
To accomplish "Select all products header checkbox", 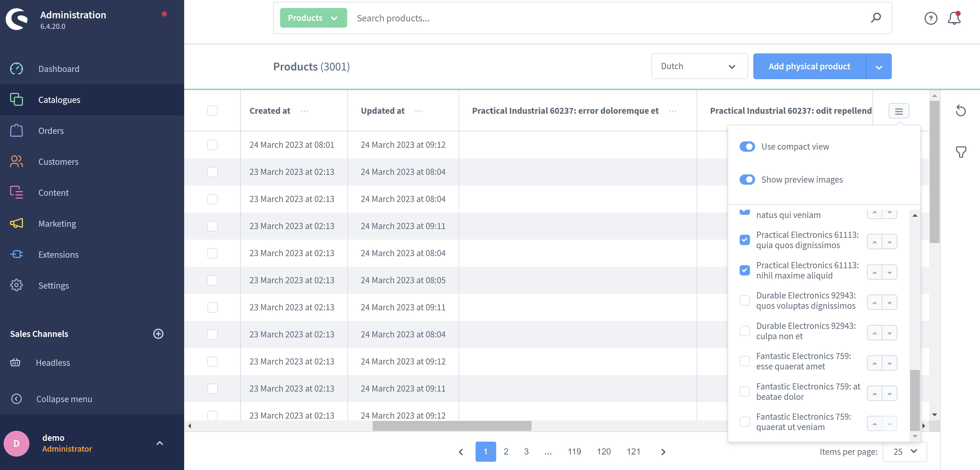I will pos(212,111).
